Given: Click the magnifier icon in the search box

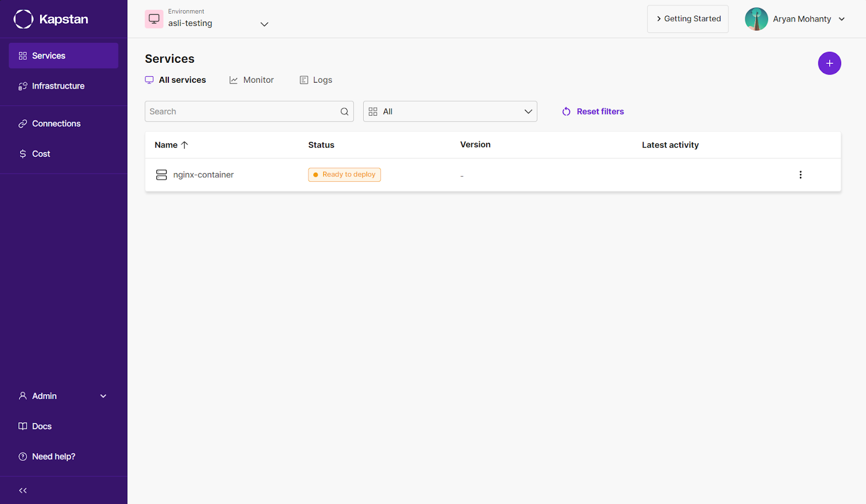Looking at the screenshot, I should 344,112.
